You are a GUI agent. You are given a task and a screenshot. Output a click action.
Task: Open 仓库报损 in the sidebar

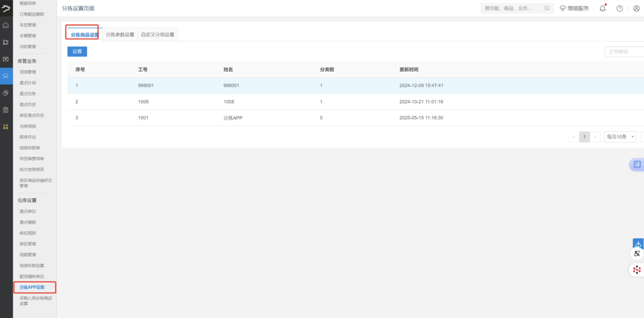(28, 126)
